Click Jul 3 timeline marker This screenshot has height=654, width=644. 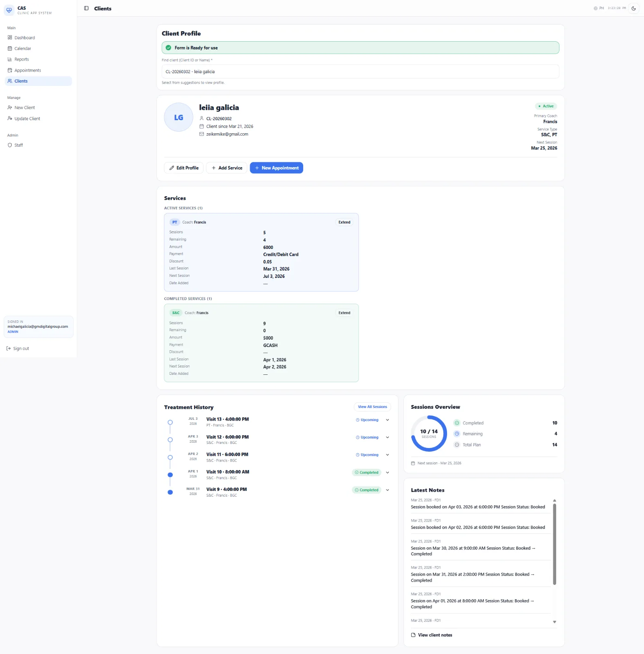coord(170,422)
